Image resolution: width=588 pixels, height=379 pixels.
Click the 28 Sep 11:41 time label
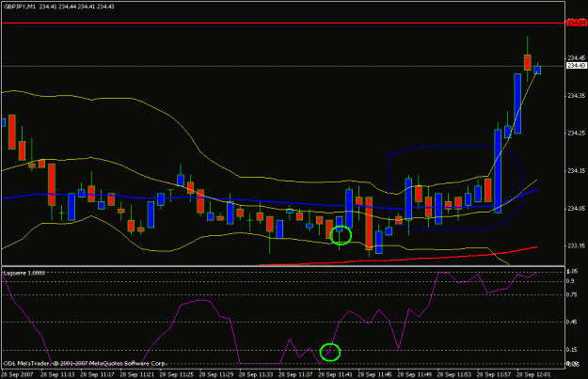(336, 374)
